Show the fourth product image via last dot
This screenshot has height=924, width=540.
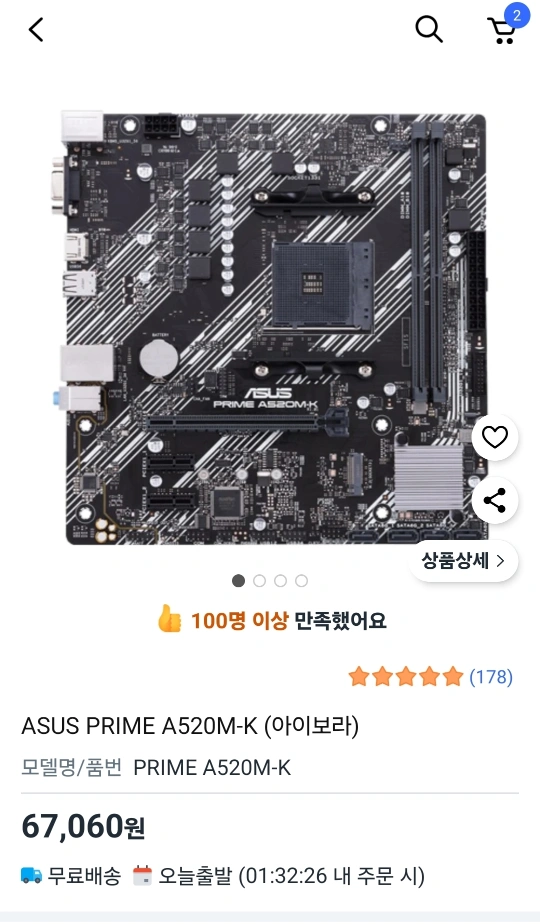pyautogui.click(x=301, y=581)
